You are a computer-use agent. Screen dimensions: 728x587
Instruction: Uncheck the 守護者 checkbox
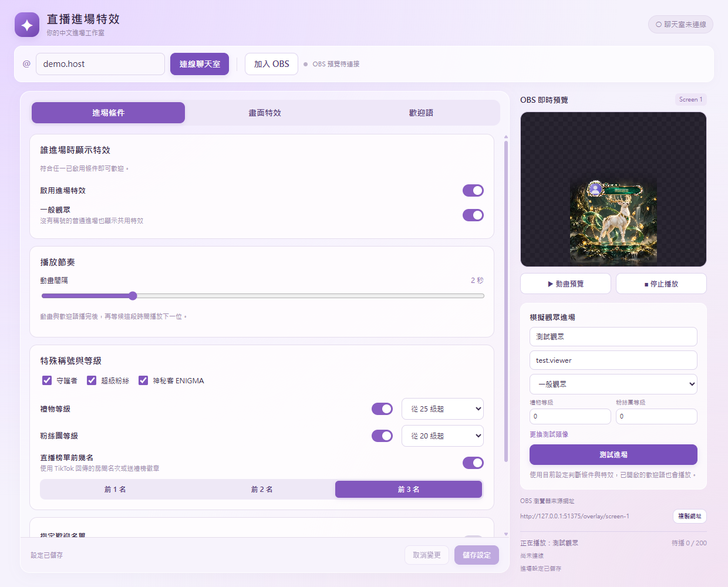tap(47, 380)
